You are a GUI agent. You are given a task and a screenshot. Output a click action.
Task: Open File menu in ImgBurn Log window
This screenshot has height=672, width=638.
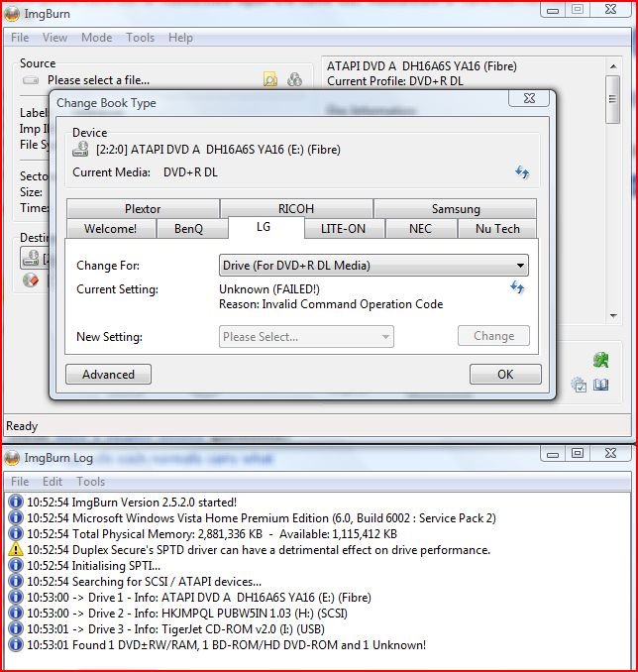[20, 482]
